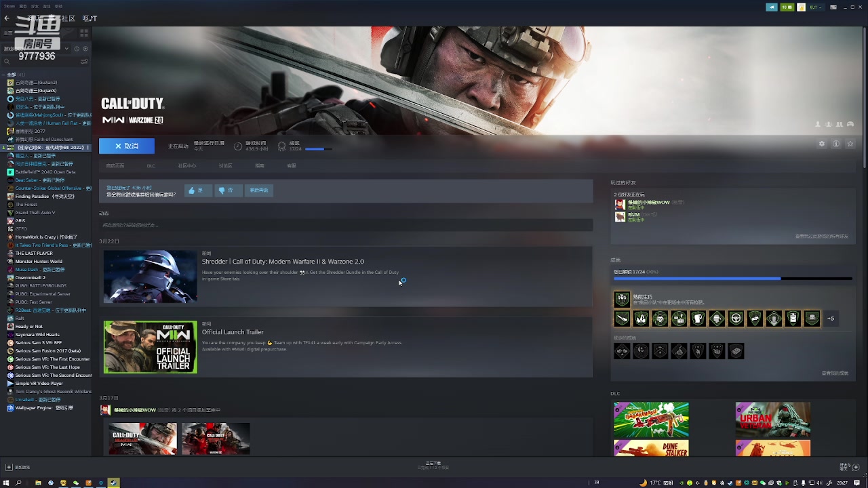Click the green notifications counter button

coord(787,7)
